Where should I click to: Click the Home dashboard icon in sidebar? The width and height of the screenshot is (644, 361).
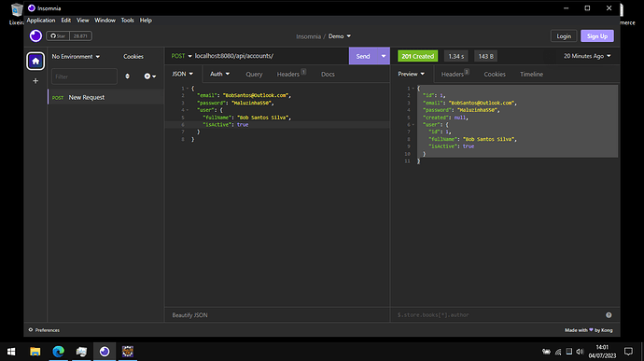35,62
